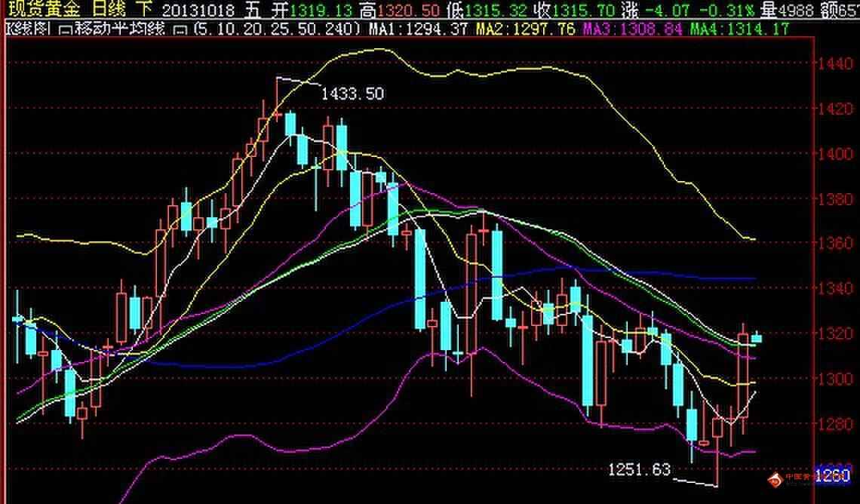The height and width of the screenshot is (504, 860).
Task: Click the highlighted 1260 price axis marker
Action: tap(832, 476)
